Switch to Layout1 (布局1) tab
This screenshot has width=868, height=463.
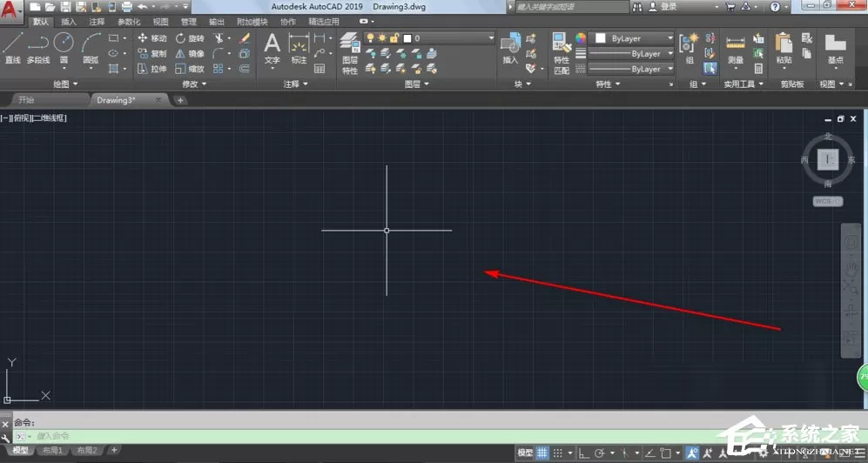(x=52, y=450)
